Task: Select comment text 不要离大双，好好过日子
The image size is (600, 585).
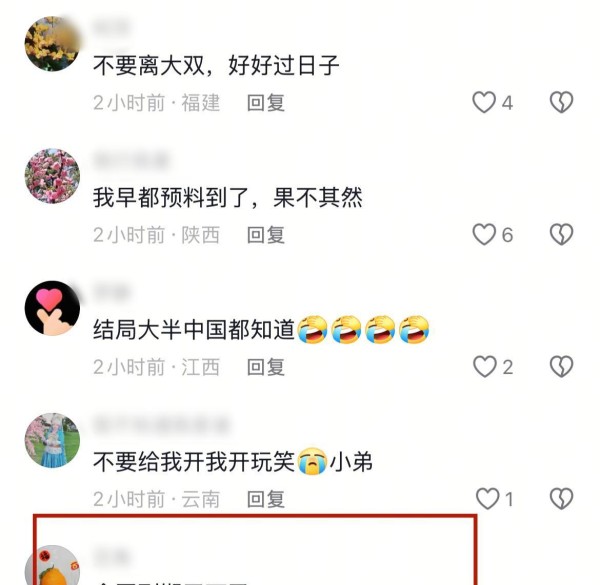Action: 216,65
